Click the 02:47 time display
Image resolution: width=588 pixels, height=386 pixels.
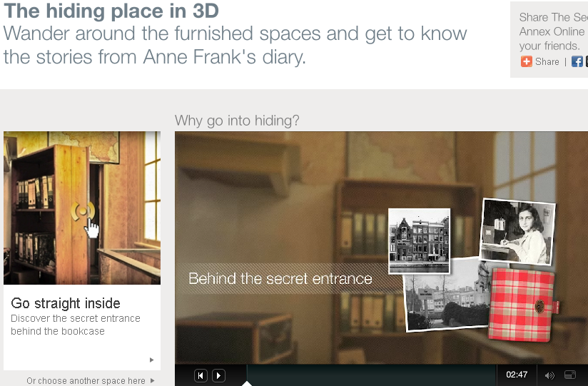(517, 375)
